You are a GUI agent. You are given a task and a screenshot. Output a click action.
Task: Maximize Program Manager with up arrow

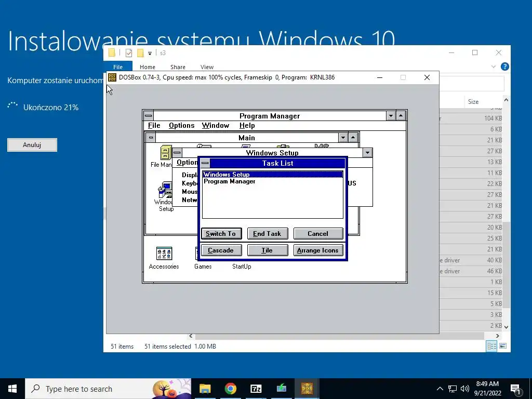(401, 116)
